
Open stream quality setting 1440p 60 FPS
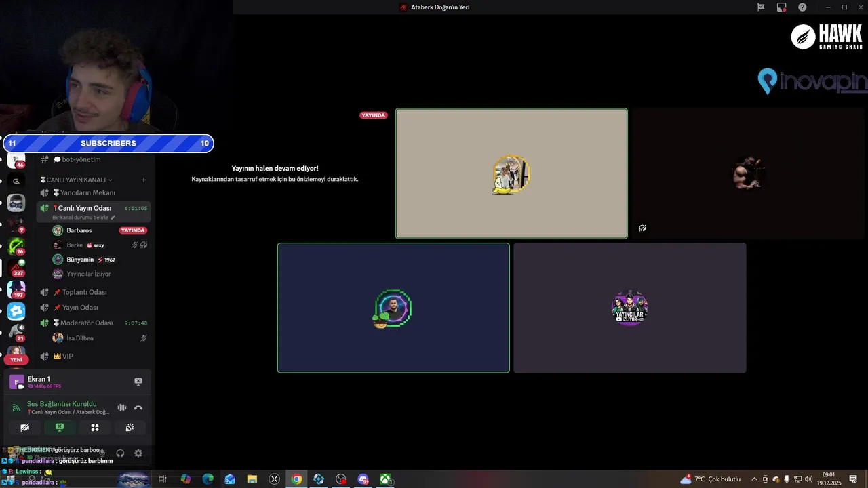coord(45,386)
